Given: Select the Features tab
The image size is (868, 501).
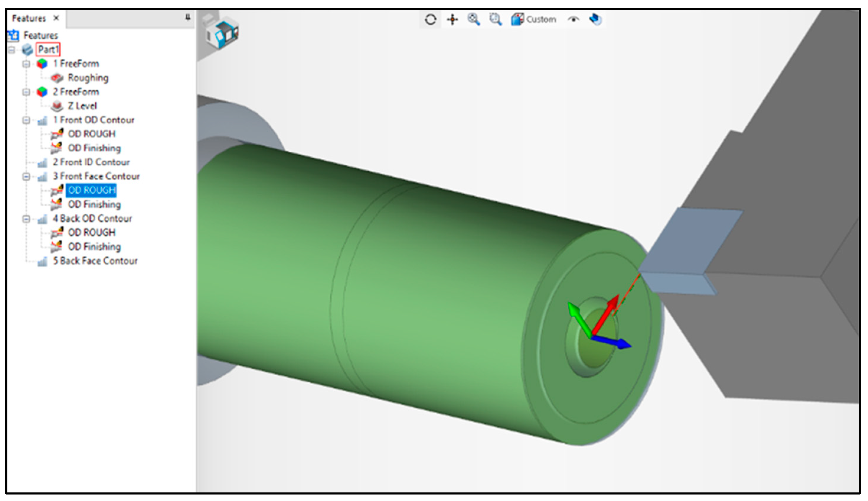Looking at the screenshot, I should coord(29,18).
